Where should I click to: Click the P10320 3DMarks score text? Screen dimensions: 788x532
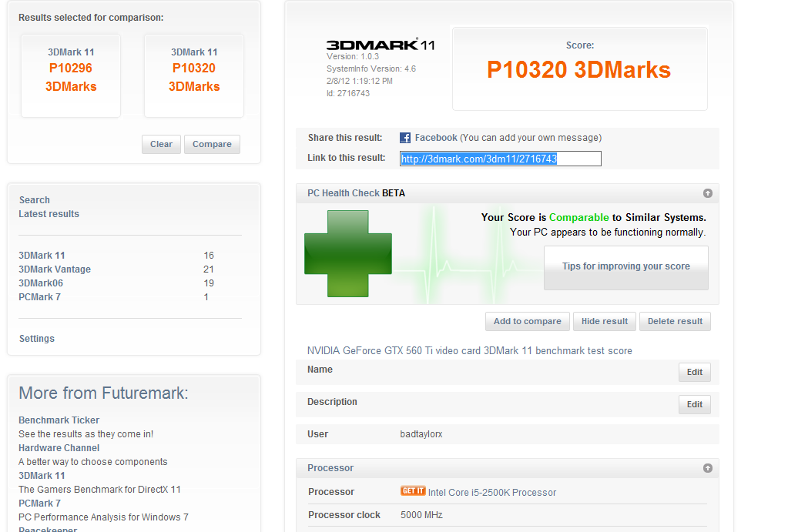[579, 70]
